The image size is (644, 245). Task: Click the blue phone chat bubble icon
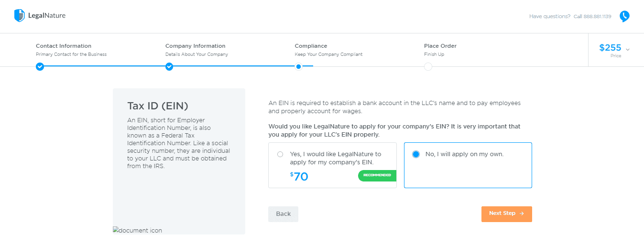click(624, 17)
